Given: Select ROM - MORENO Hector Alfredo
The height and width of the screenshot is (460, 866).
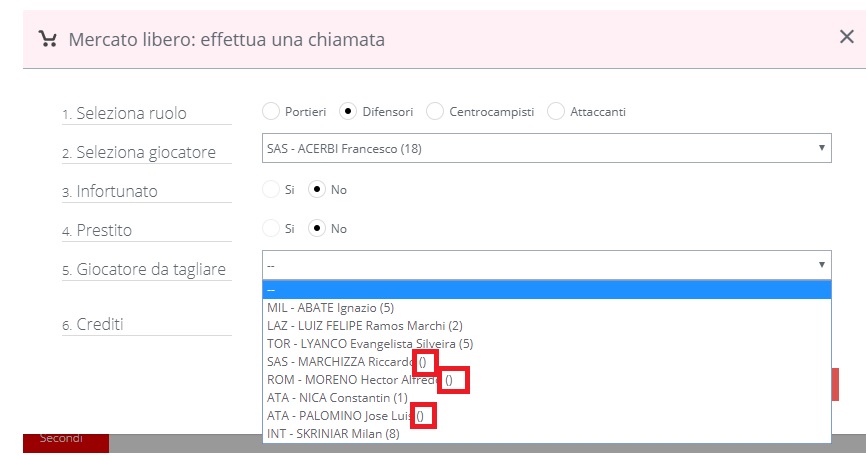Looking at the screenshot, I should pyautogui.click(x=354, y=379).
